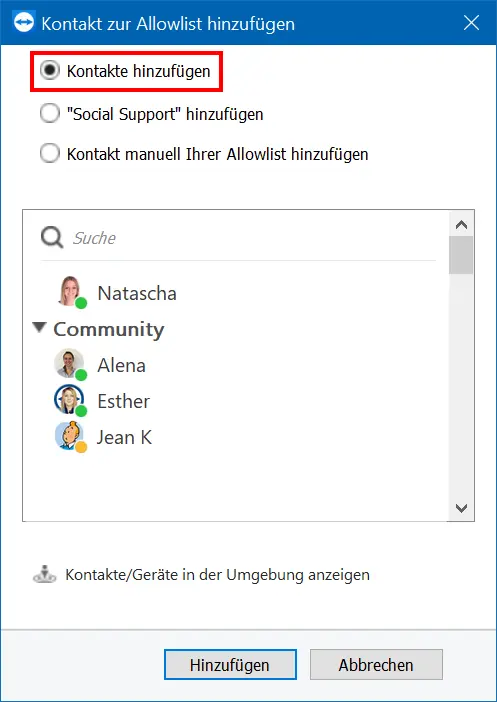Click Jean K's cartoon avatar
The width and height of the screenshot is (497, 702).
click(x=70, y=437)
